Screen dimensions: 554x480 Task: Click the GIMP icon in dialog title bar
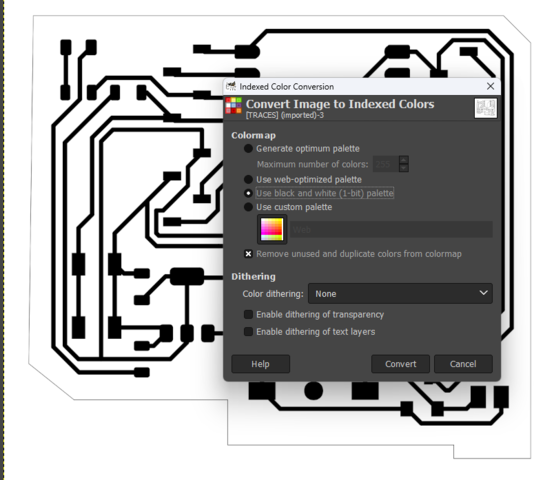(231, 86)
